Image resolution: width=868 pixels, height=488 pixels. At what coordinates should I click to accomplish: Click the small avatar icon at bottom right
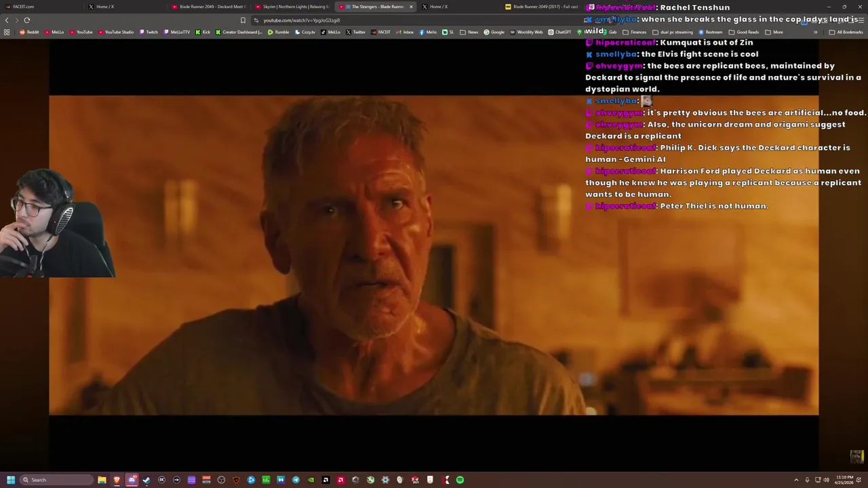857,456
